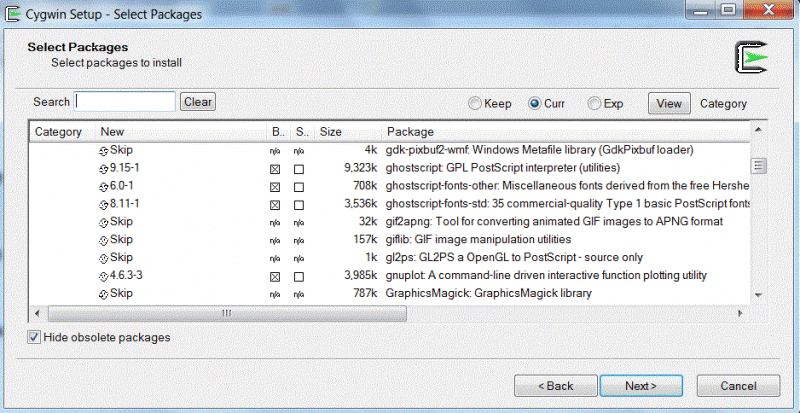
Task: Select the ghostscript GPL PostScript interpreter text
Action: 503,167
